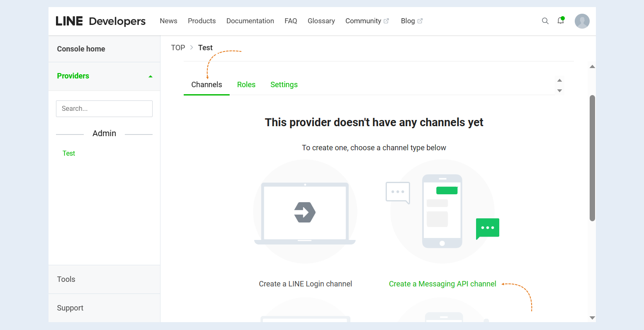Click the page scrollbar up arrow
The width and height of the screenshot is (644, 330).
[x=592, y=67]
